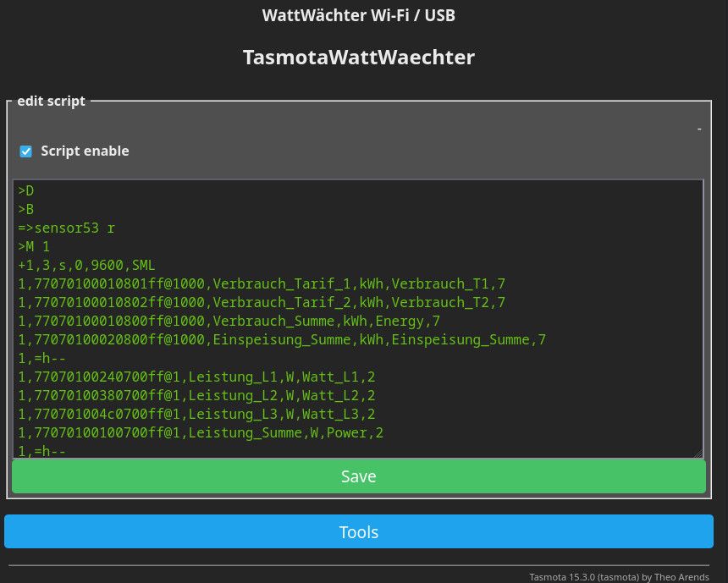
Task: Click the green Save button
Action: 358,476
